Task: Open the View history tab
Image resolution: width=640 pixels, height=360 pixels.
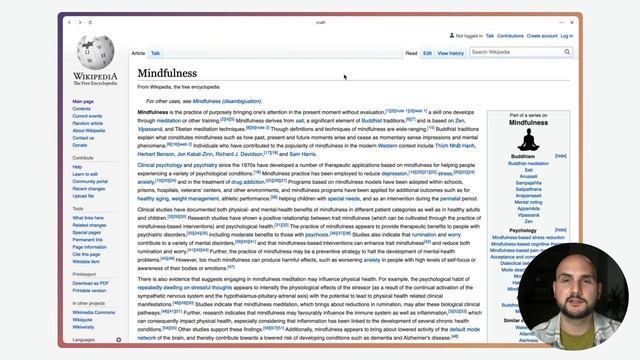Action: click(451, 53)
